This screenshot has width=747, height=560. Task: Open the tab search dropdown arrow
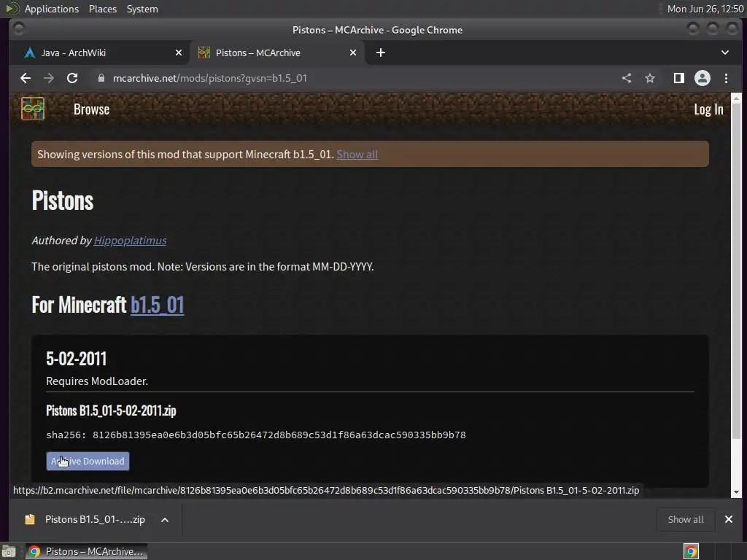724,52
